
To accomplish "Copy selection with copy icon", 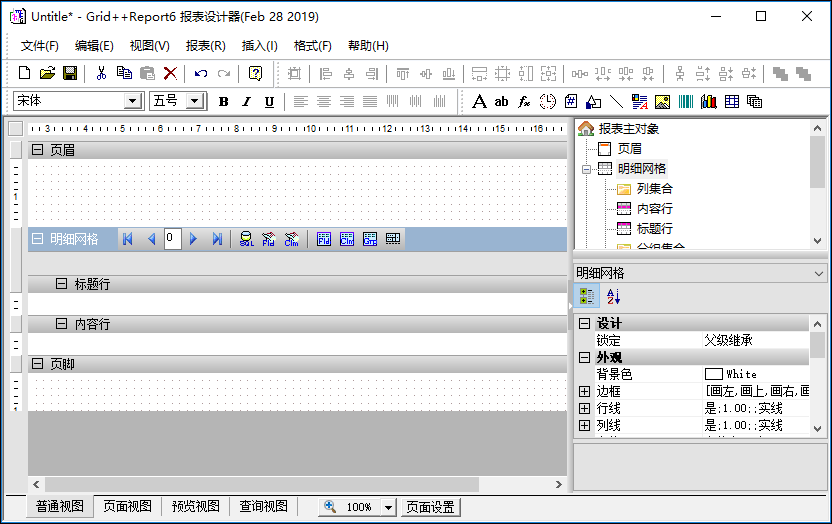I will pos(124,73).
